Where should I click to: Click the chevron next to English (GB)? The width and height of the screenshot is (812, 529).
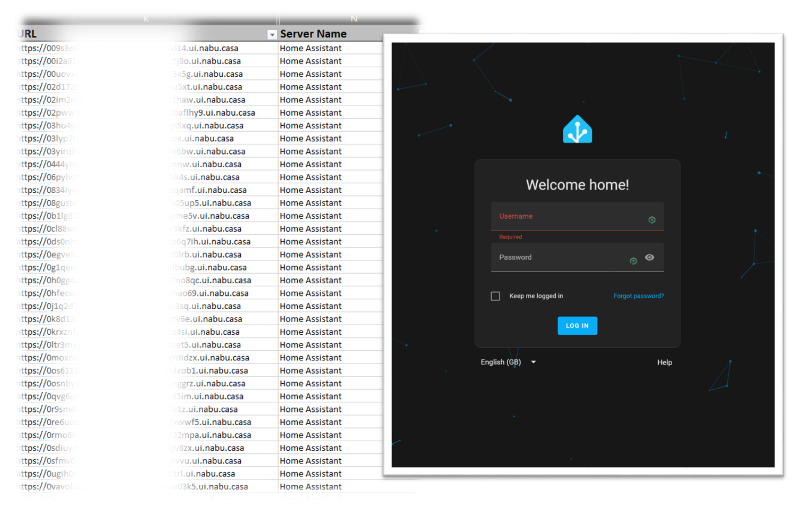[534, 362]
